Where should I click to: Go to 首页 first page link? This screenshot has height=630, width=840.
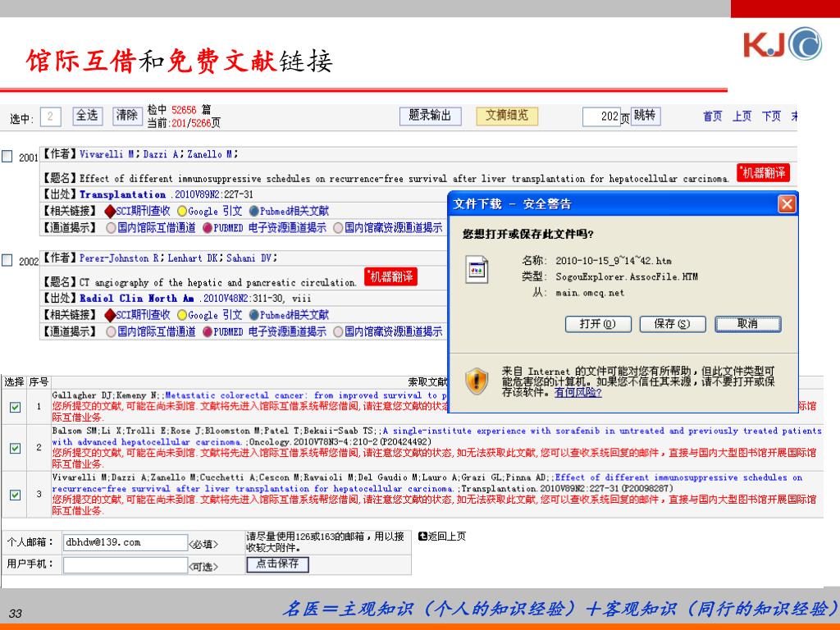coord(713,116)
